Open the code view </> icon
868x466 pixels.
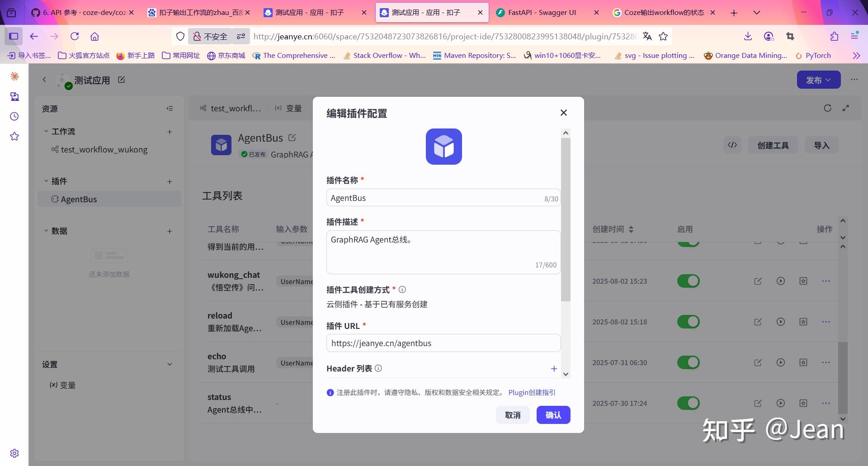(x=732, y=145)
